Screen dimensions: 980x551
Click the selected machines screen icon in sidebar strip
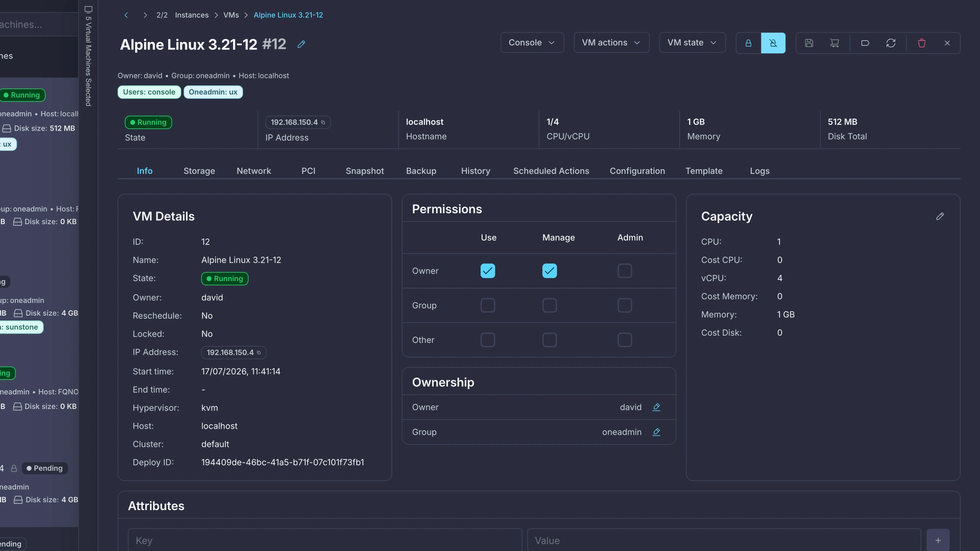(x=88, y=9)
